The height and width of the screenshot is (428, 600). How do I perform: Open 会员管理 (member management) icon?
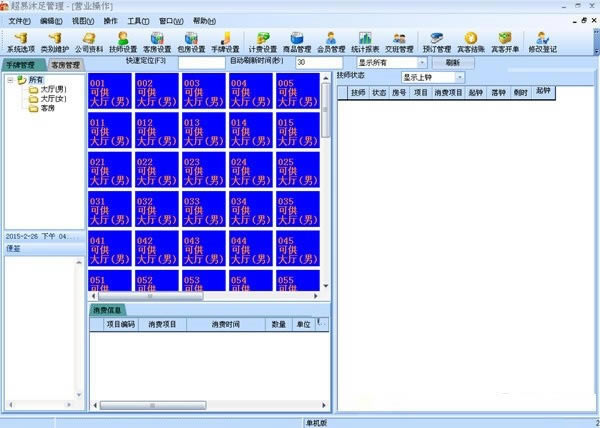pos(331,42)
